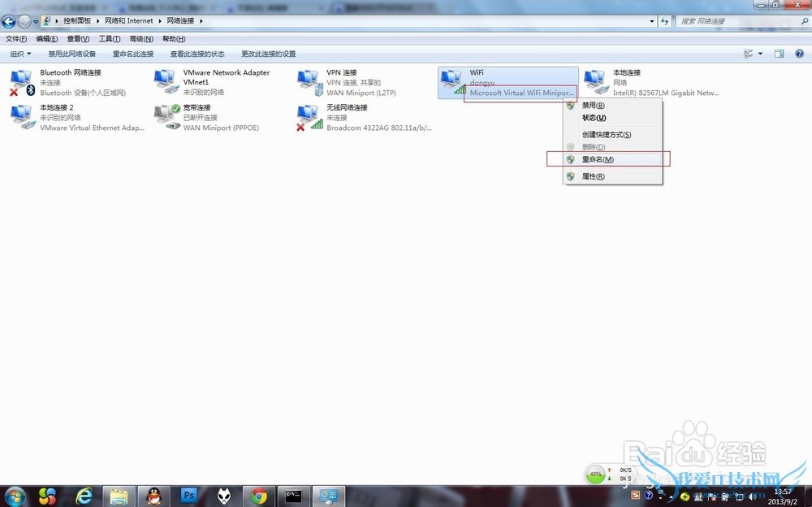
Task: Open the address bar history dropdown
Action: (x=651, y=21)
